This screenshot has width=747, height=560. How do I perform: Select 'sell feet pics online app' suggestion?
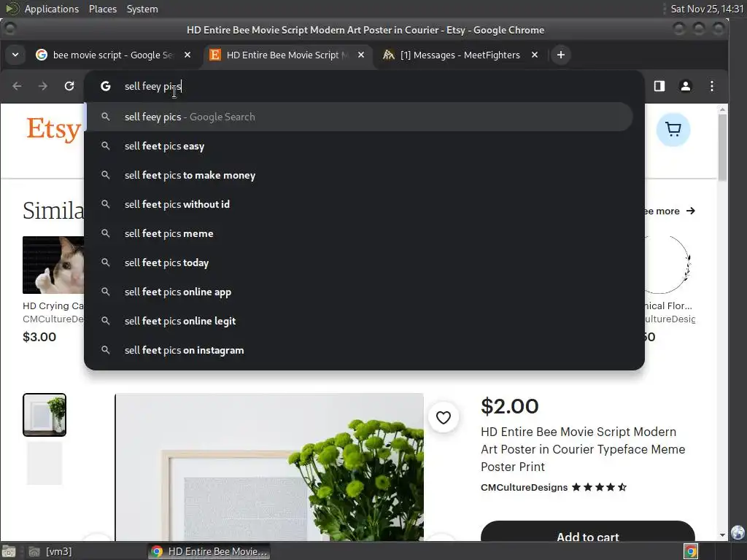click(x=359, y=292)
